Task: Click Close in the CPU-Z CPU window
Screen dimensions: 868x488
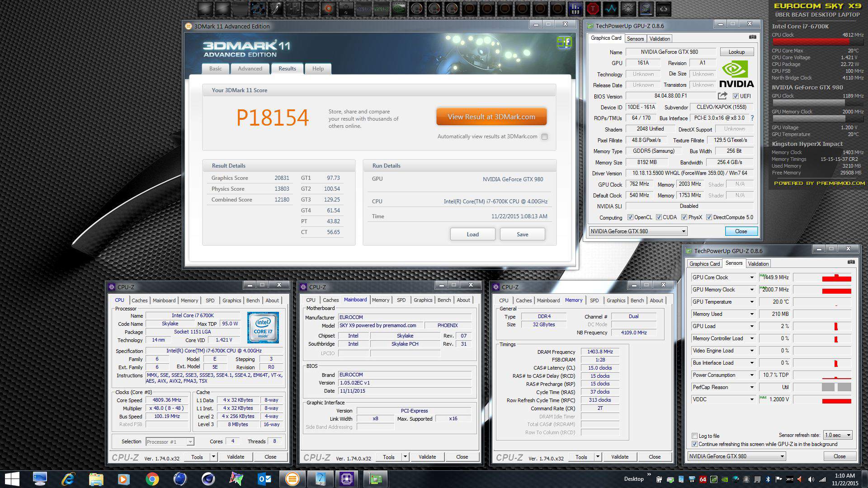Action: (x=270, y=457)
